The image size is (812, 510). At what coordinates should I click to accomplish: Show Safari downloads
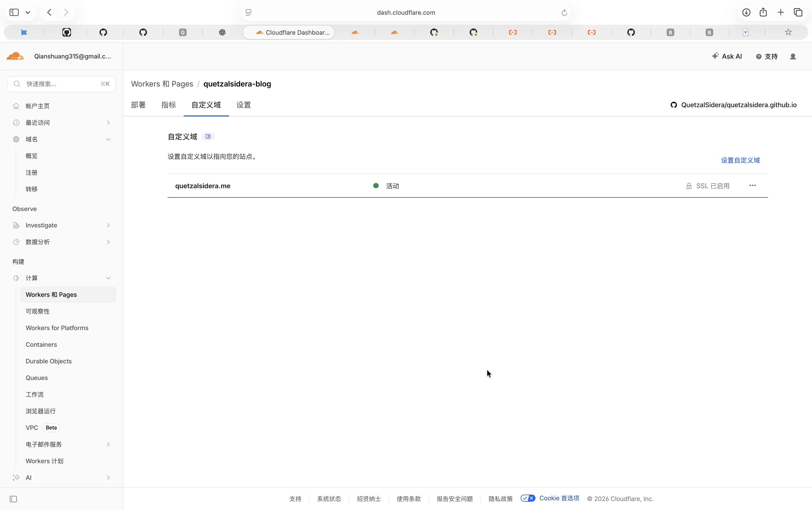[x=746, y=13]
